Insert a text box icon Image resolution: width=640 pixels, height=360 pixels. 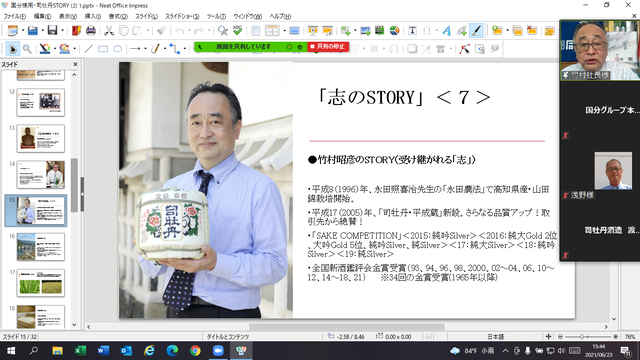[412, 31]
